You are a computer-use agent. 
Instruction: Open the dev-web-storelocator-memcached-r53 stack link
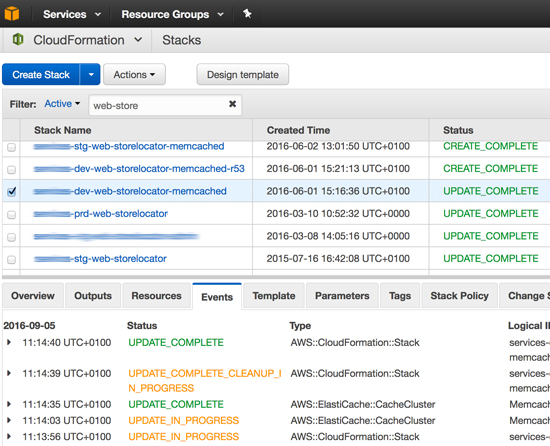click(x=139, y=169)
